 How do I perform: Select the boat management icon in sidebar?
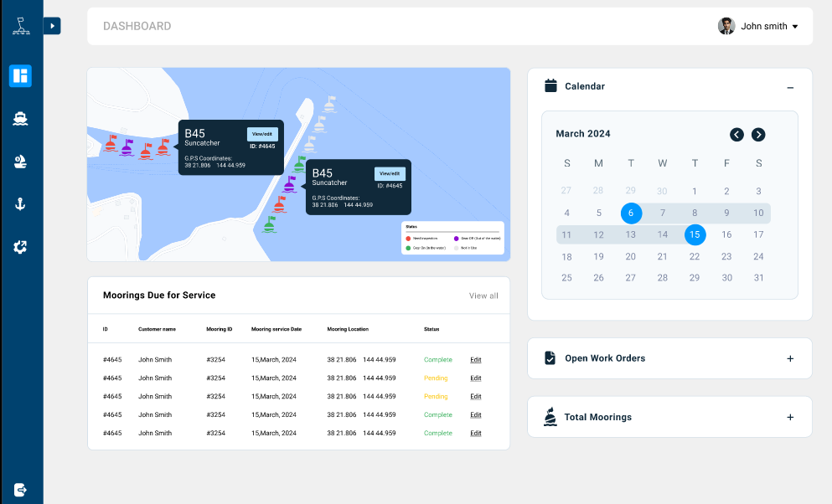19,118
